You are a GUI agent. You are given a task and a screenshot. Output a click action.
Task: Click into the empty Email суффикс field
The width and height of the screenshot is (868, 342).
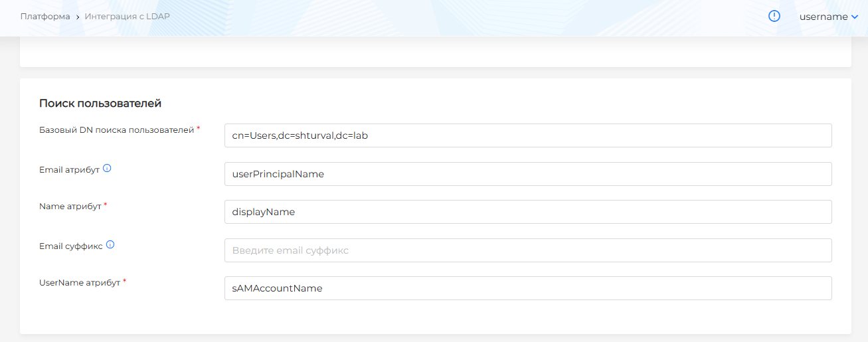point(528,250)
